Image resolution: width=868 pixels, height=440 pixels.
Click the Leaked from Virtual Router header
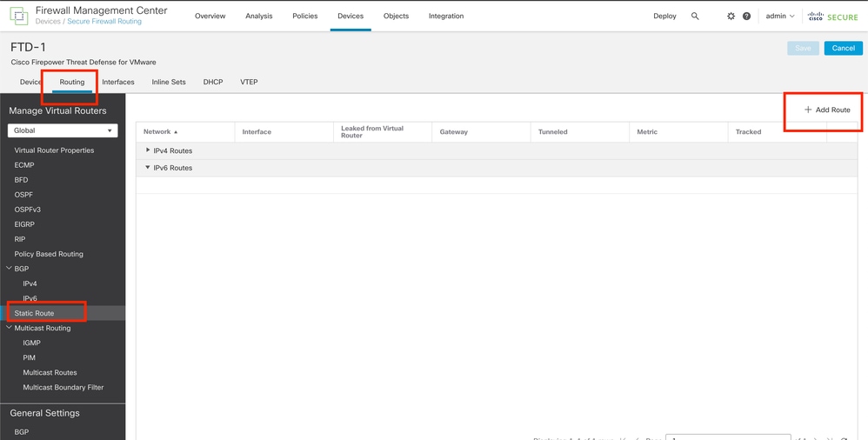point(372,131)
